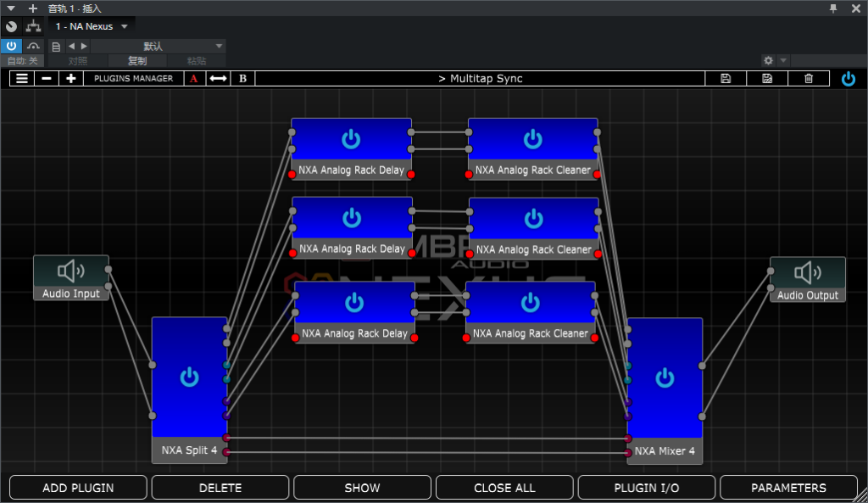
Task: Open the gear settings icon in the header
Action: (x=768, y=60)
